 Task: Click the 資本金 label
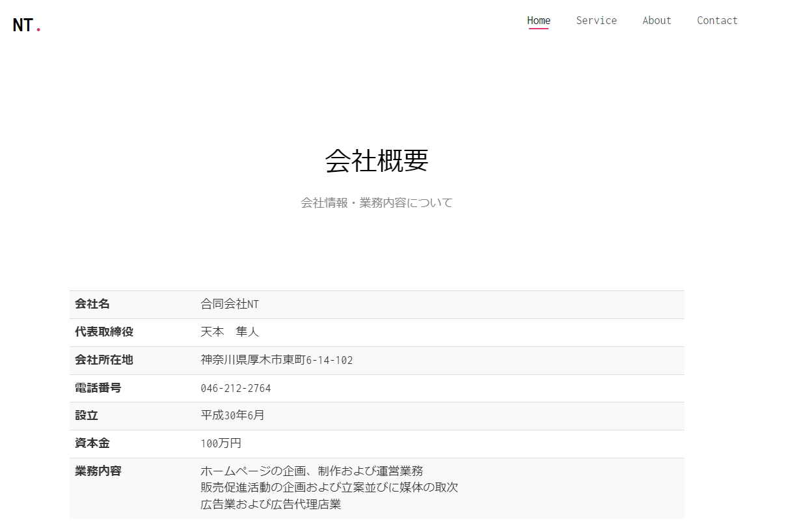92,443
